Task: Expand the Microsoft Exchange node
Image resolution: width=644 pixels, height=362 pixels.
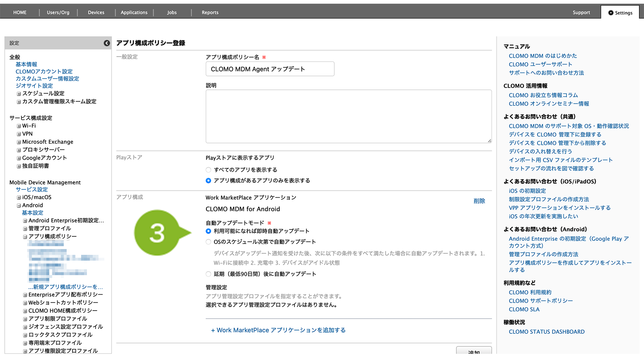Action: pyautogui.click(x=19, y=142)
